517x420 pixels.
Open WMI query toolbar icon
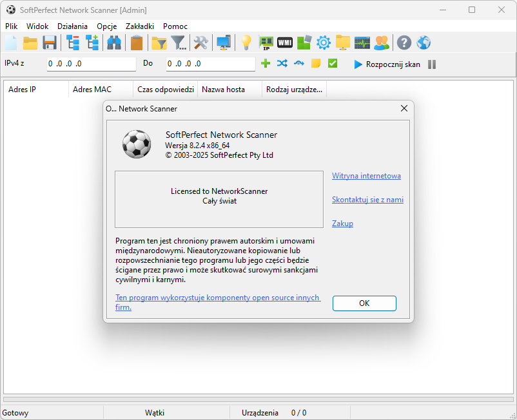coord(285,43)
